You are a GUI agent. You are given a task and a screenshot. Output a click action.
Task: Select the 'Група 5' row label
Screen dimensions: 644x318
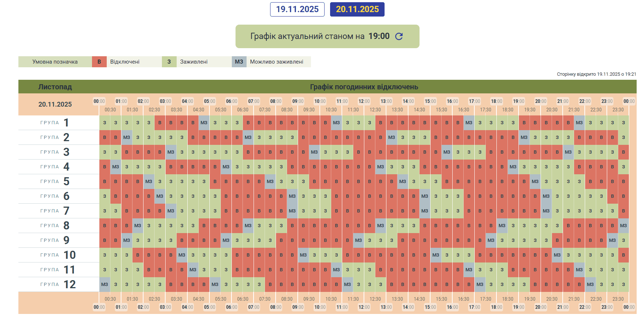tap(55, 182)
